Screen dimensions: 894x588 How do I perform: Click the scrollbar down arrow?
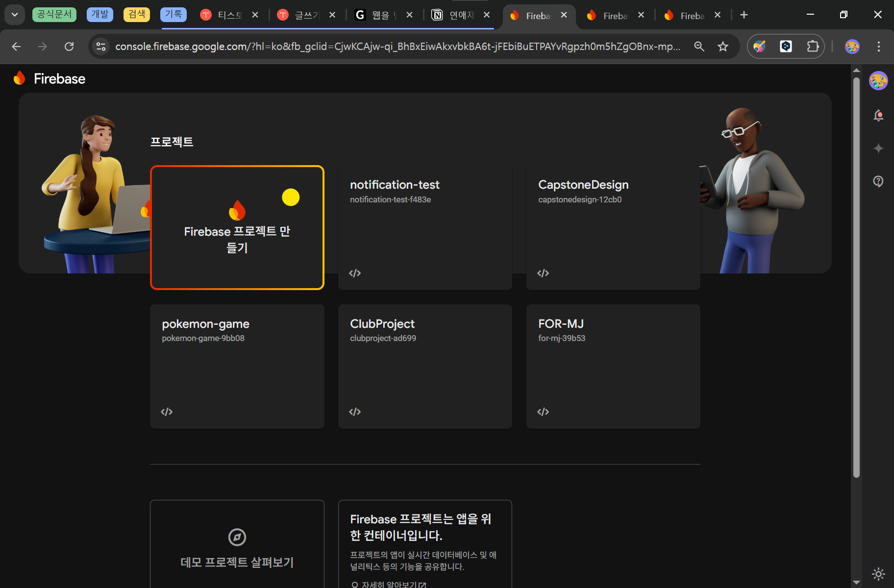(856, 582)
